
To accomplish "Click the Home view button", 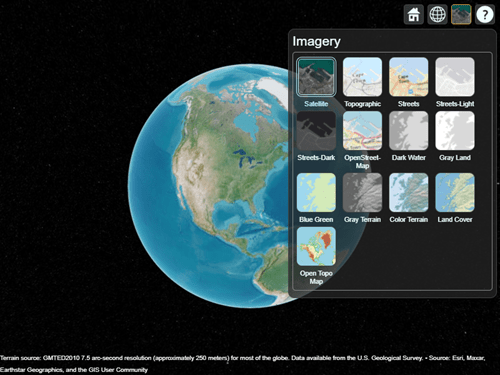I will [414, 15].
